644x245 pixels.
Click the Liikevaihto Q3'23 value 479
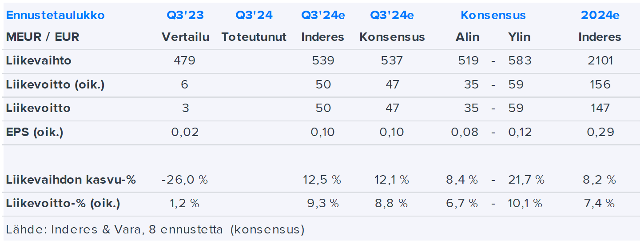coord(185,60)
